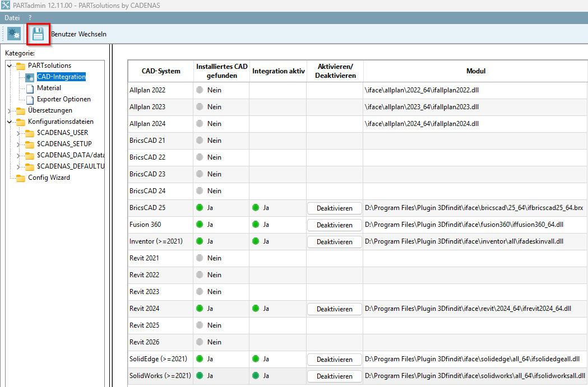588x387 pixels.
Task: Open the Datei menu
Action: point(12,18)
